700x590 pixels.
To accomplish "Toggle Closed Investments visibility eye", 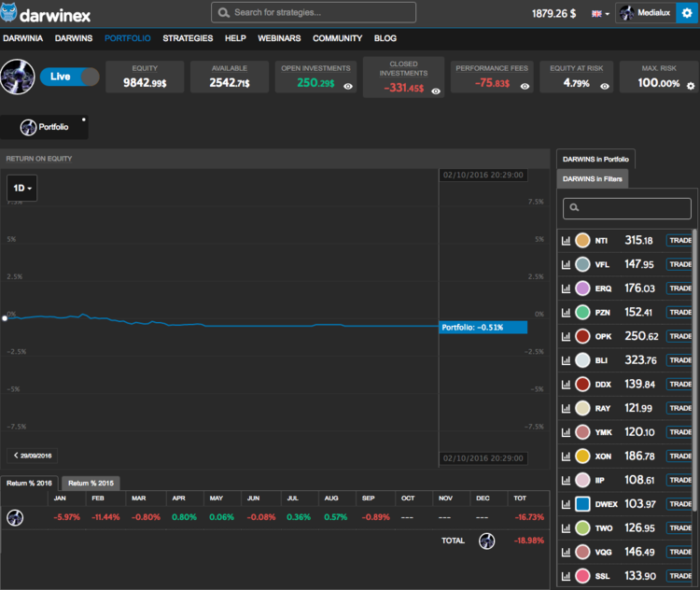I will coord(435,92).
